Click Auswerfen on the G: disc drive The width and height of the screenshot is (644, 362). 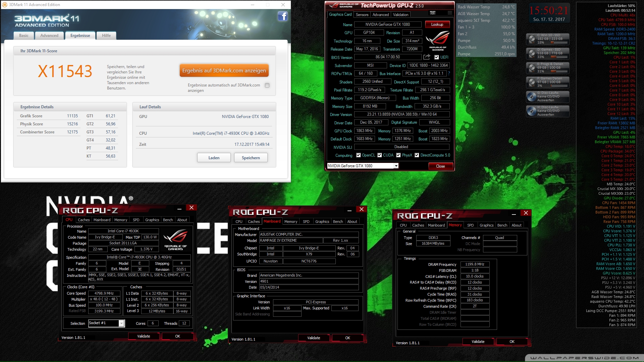click(x=545, y=100)
